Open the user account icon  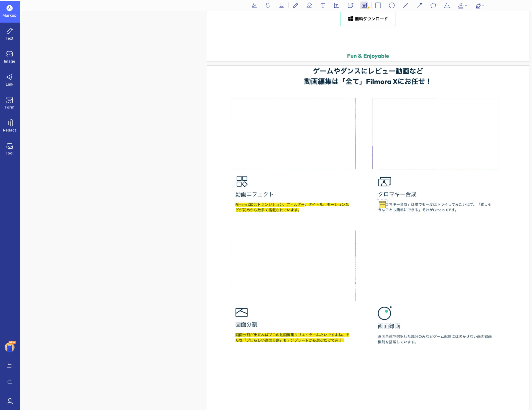tap(10, 401)
